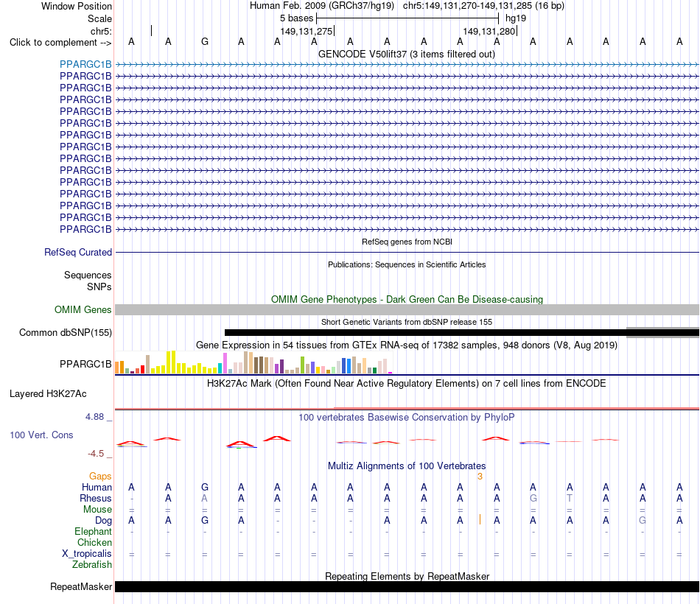Click the Chicken species row label

click(94, 542)
